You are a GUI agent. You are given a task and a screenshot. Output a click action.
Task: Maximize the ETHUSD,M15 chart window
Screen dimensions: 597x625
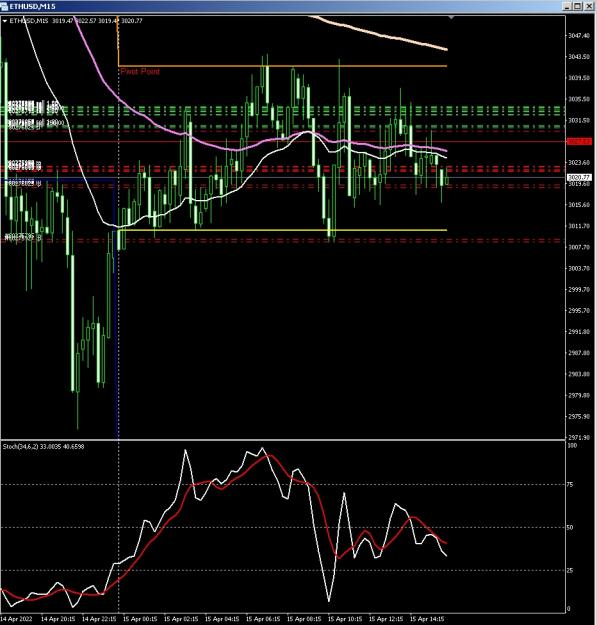[x=577, y=6]
